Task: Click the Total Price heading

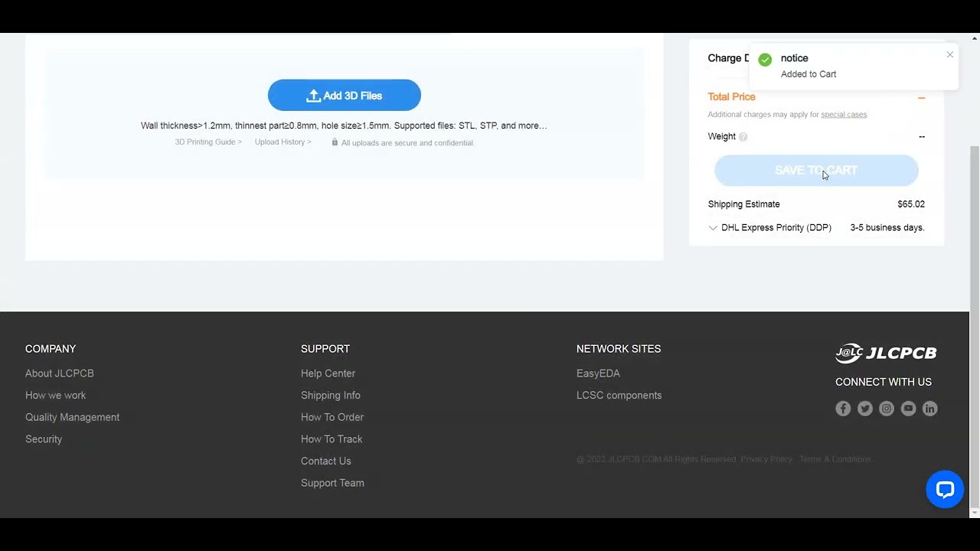Action: (x=731, y=97)
